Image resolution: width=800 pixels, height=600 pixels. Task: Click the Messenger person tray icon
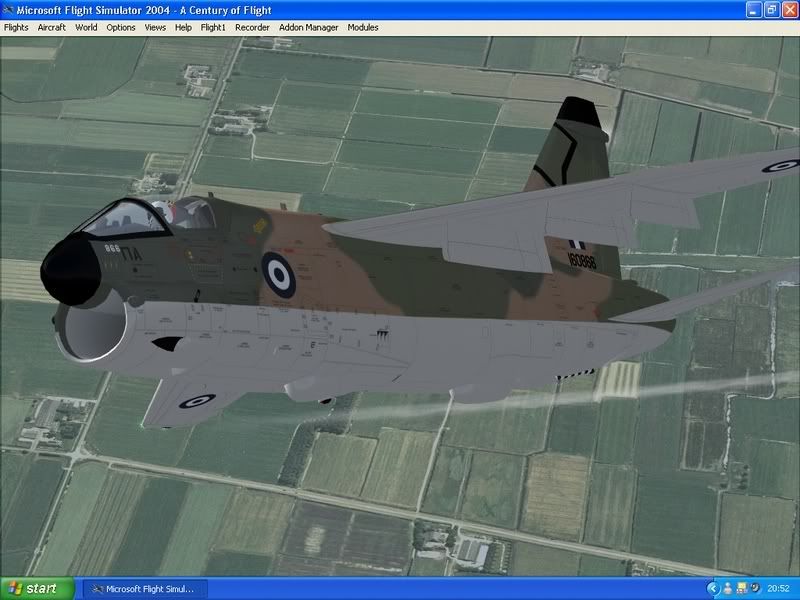tap(728, 589)
